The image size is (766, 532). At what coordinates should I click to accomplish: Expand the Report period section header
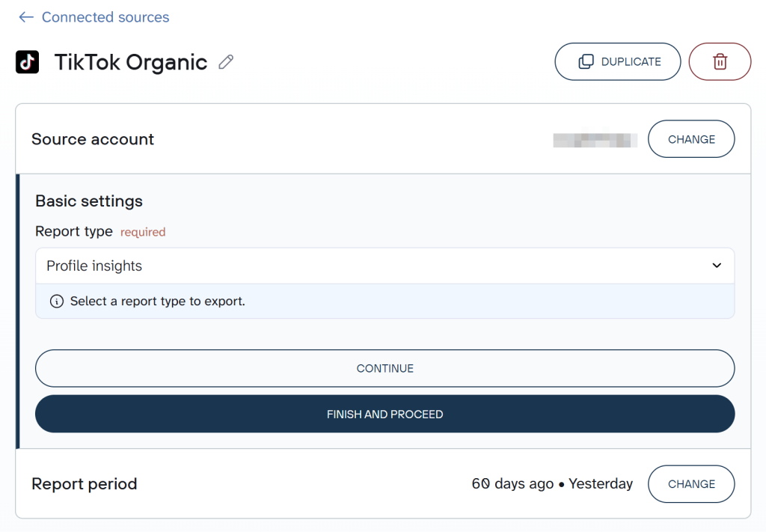coord(85,484)
